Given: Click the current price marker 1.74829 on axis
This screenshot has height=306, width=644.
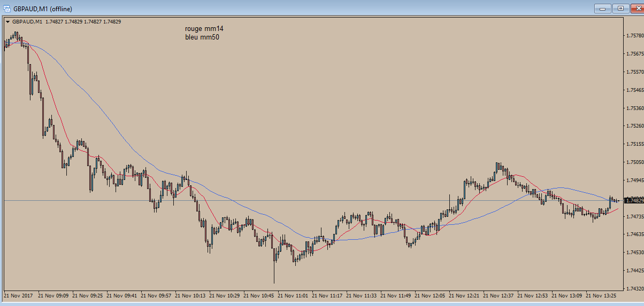Looking at the screenshot, I should click(634, 201).
